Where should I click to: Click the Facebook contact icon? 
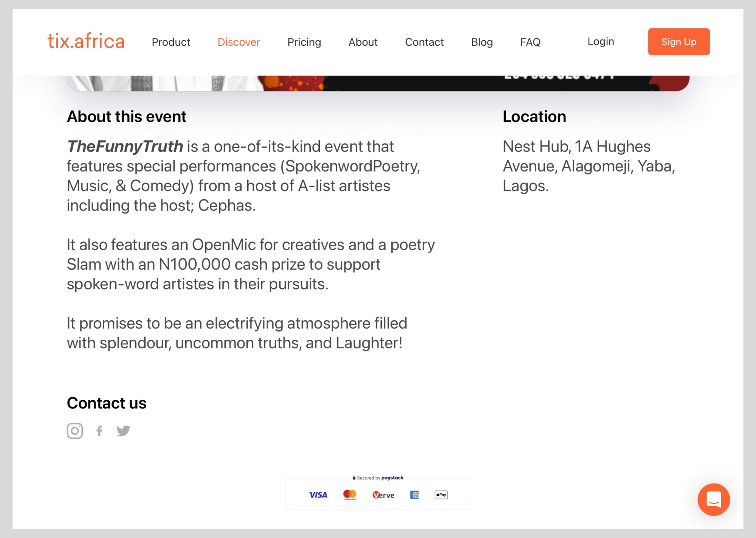click(x=99, y=431)
